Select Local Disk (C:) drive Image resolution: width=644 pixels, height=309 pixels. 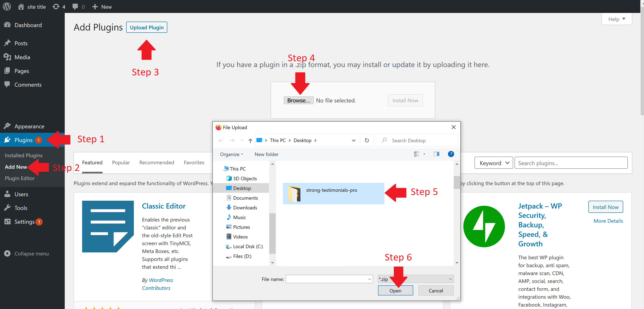[x=245, y=246]
